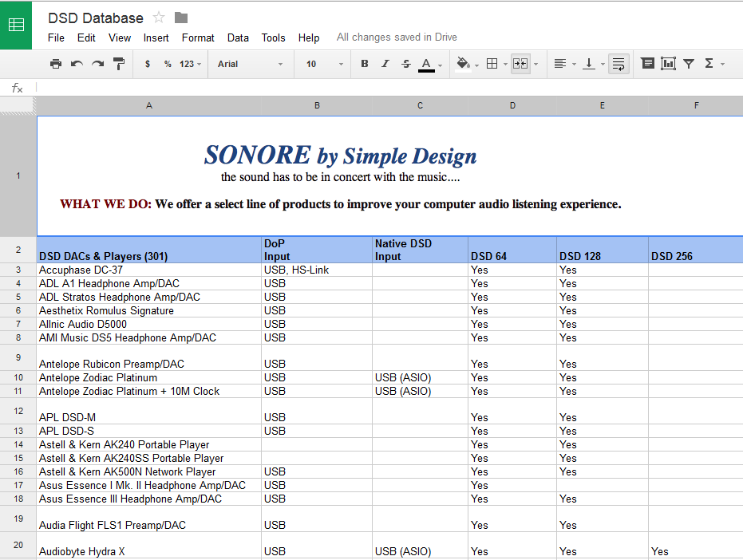Expand the functions dropdown arrow

[722, 64]
